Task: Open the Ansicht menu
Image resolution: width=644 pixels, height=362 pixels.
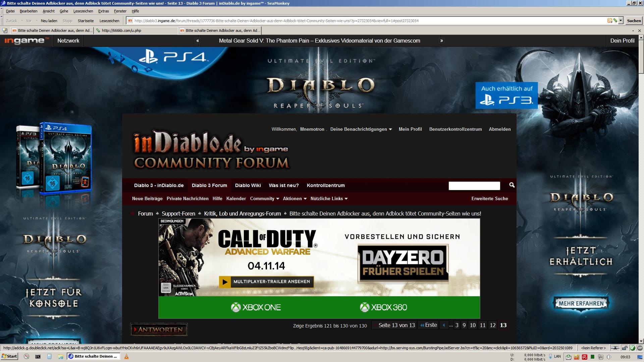Action: [49, 11]
